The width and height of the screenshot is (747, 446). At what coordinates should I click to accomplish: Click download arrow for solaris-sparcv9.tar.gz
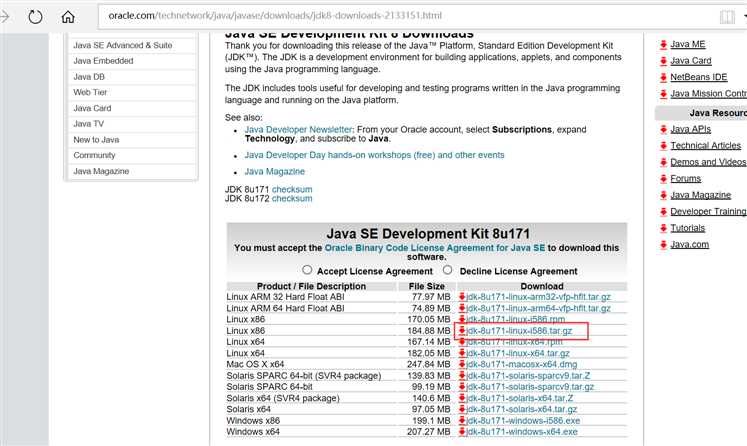[462, 387]
